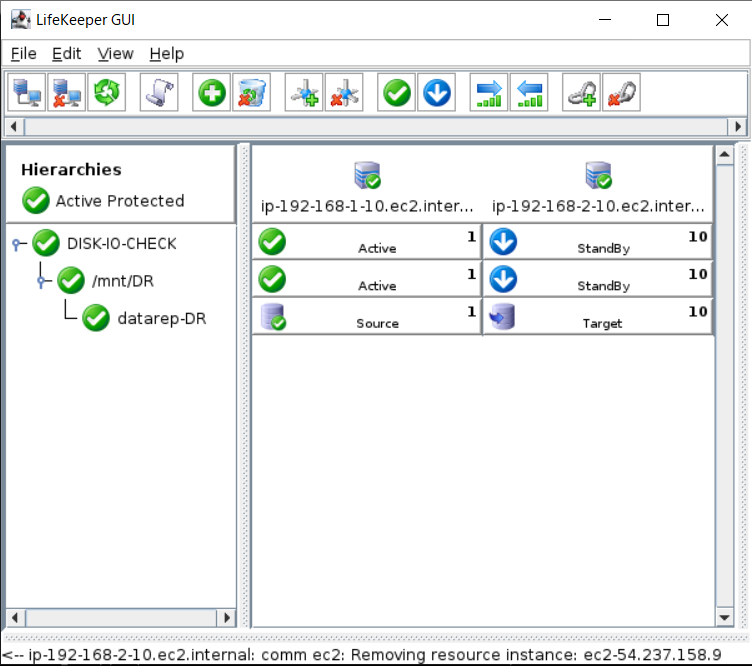
Task: Click status panel vertical scrollbar down arrow
Action: 725,617
